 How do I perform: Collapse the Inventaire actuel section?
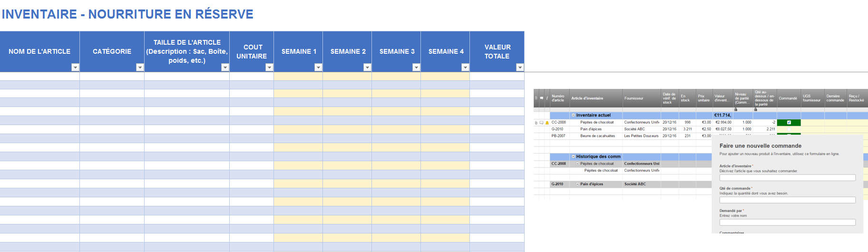click(574, 116)
